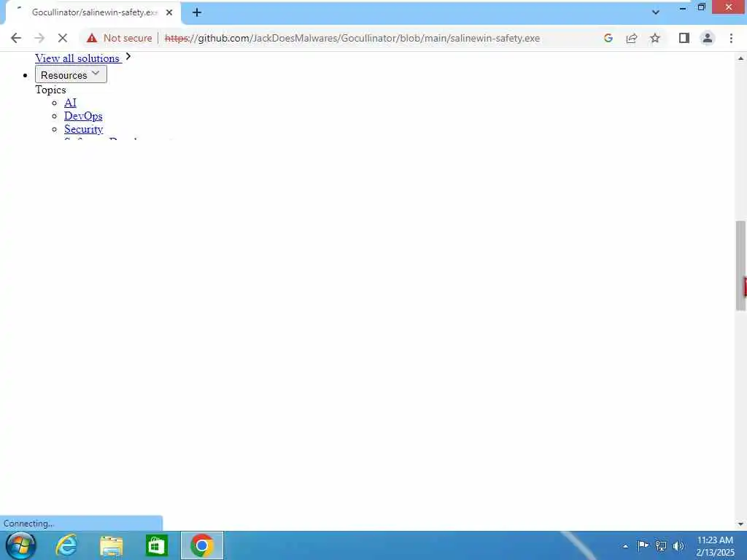This screenshot has height=560, width=747.
Task: Minimize the Chrome window
Action: 683,7
